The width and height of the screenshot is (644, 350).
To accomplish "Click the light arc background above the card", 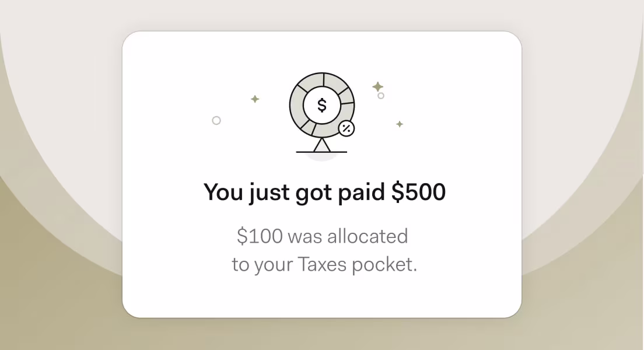I will click(x=322, y=15).
